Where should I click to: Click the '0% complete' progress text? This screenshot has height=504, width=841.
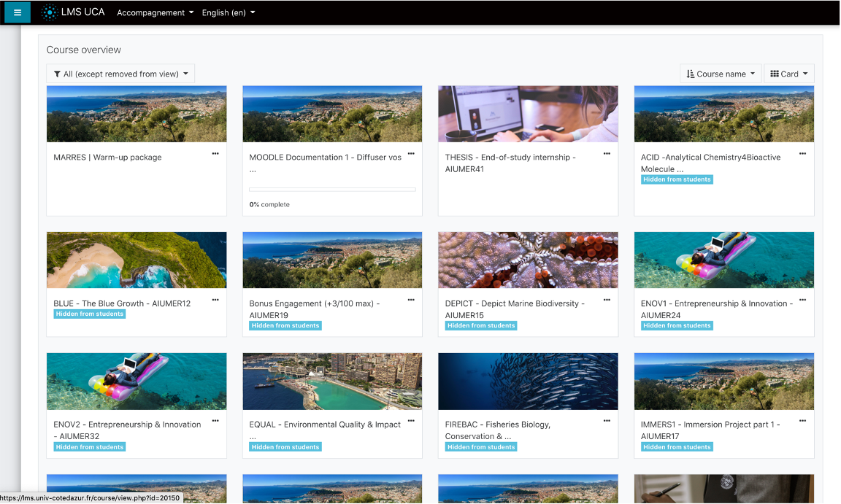(269, 205)
